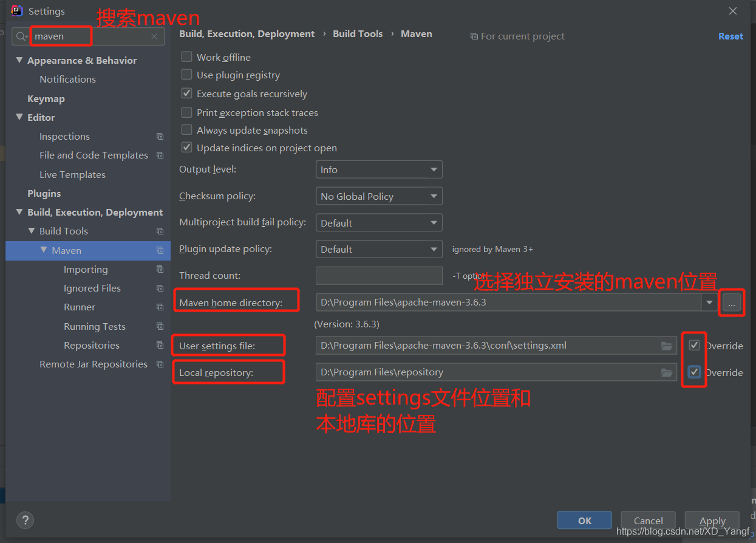
Task: Select Ignored Files under Maven
Action: pyautogui.click(x=92, y=289)
